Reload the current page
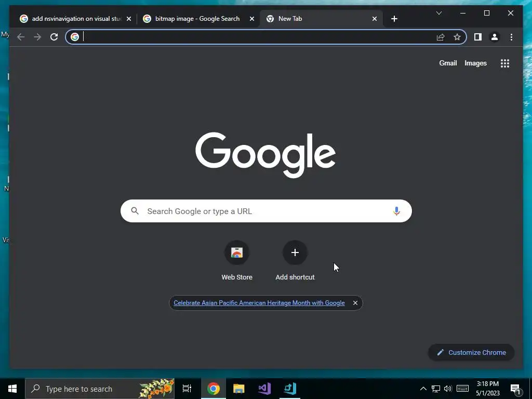 (54, 37)
